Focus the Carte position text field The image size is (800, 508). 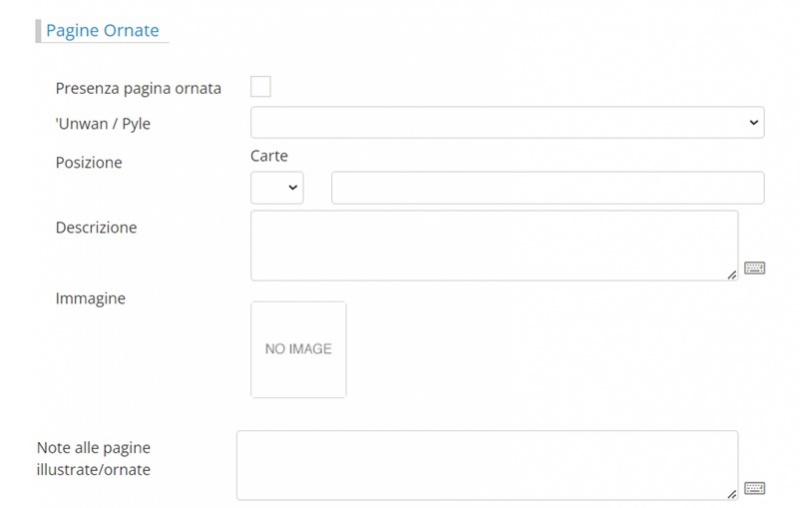[547, 188]
